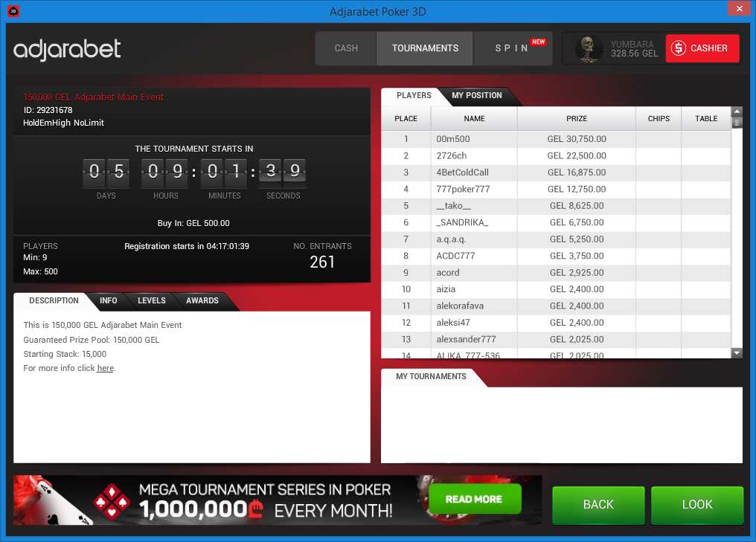Go BACK to the lobby

click(598, 504)
